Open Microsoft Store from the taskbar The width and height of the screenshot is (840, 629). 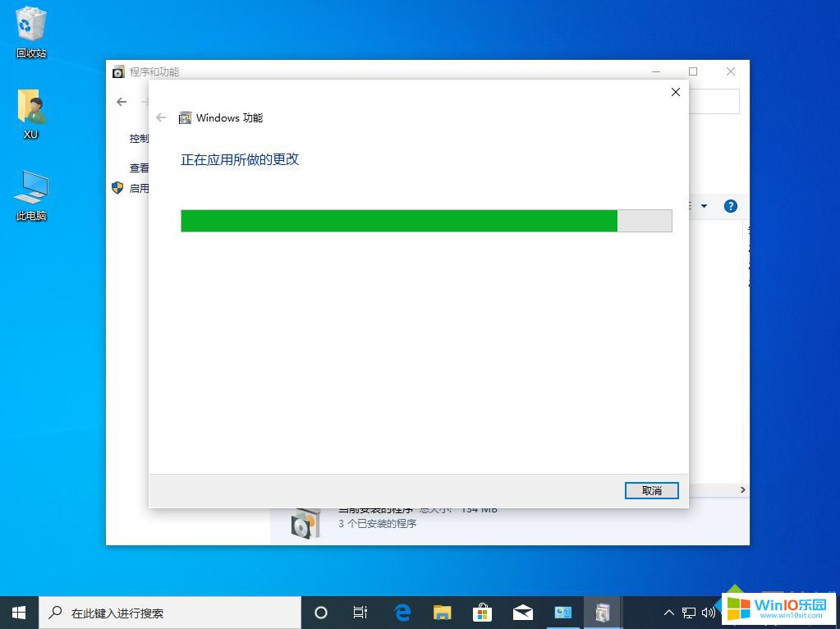point(482,613)
